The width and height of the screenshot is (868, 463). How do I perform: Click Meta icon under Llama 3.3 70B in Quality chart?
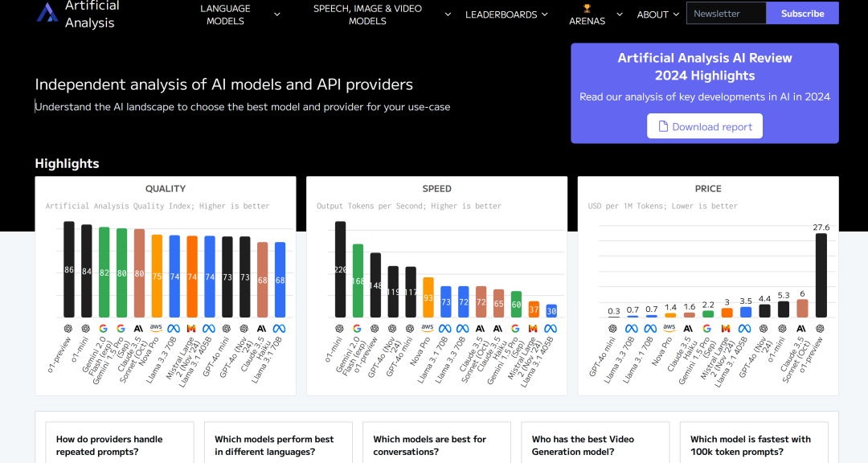click(174, 329)
